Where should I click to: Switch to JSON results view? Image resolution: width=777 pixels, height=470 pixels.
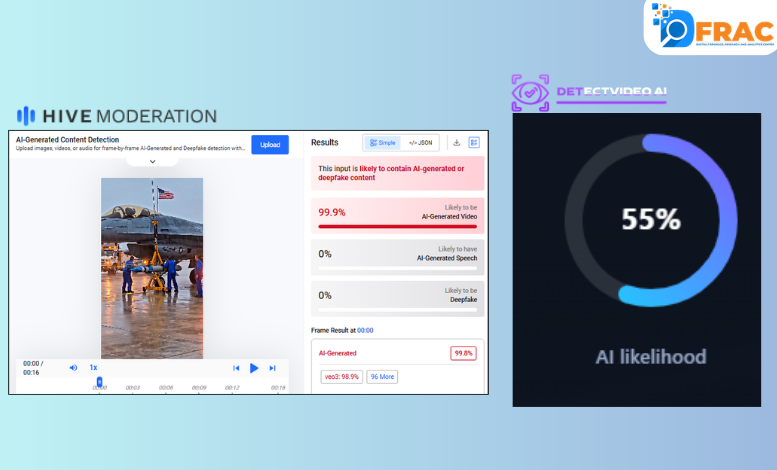pos(420,143)
